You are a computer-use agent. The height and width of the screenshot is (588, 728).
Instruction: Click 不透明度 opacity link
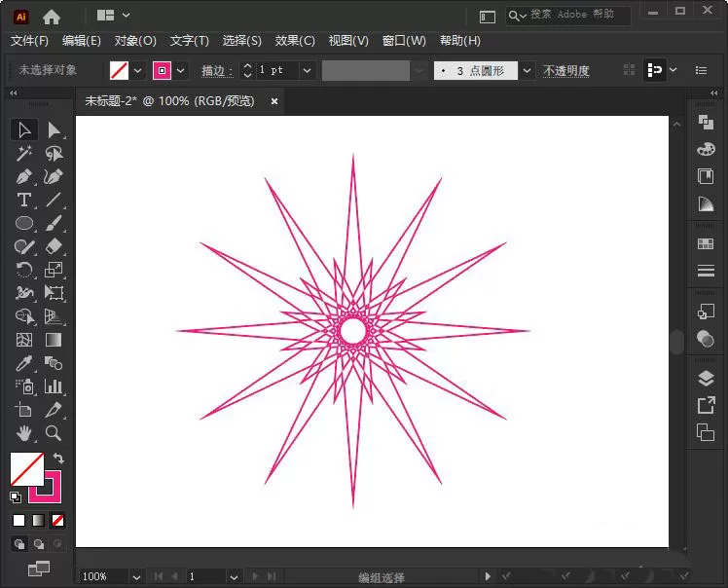(566, 71)
